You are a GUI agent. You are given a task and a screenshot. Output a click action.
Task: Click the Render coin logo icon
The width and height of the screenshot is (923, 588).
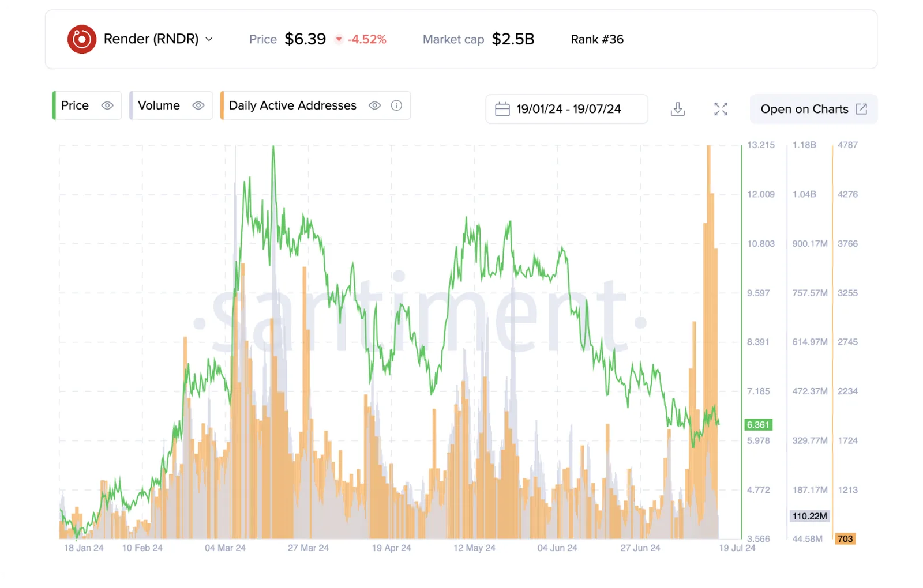[82, 39]
